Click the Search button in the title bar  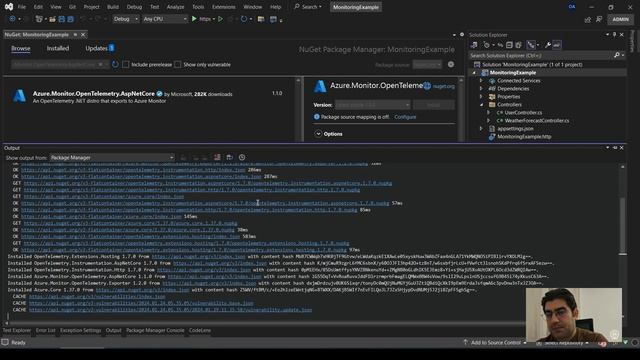click(x=308, y=7)
